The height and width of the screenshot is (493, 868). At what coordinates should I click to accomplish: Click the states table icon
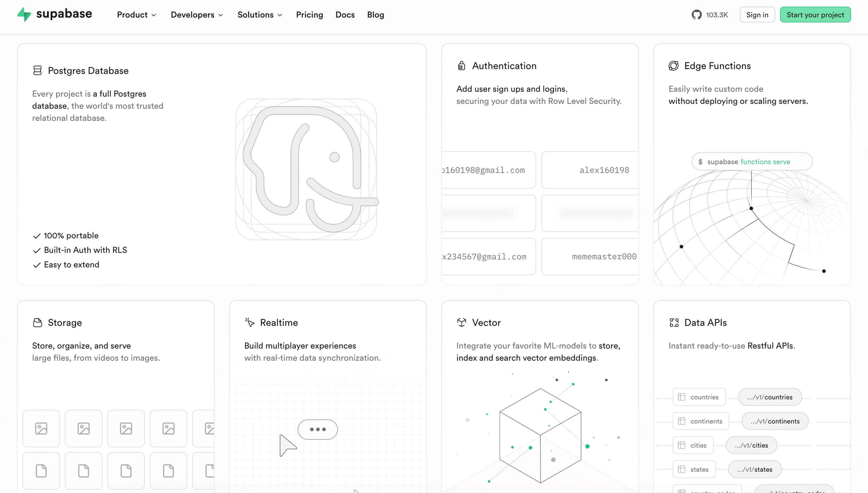click(x=682, y=469)
